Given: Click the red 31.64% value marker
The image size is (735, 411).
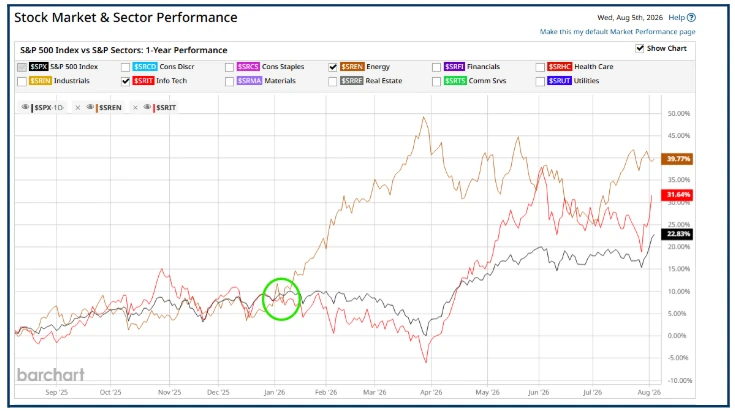Looking at the screenshot, I should (x=677, y=194).
